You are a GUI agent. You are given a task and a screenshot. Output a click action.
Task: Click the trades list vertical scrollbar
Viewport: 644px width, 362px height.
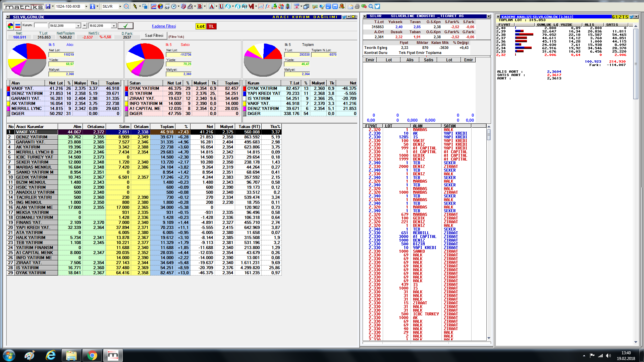pyautogui.click(x=489, y=233)
